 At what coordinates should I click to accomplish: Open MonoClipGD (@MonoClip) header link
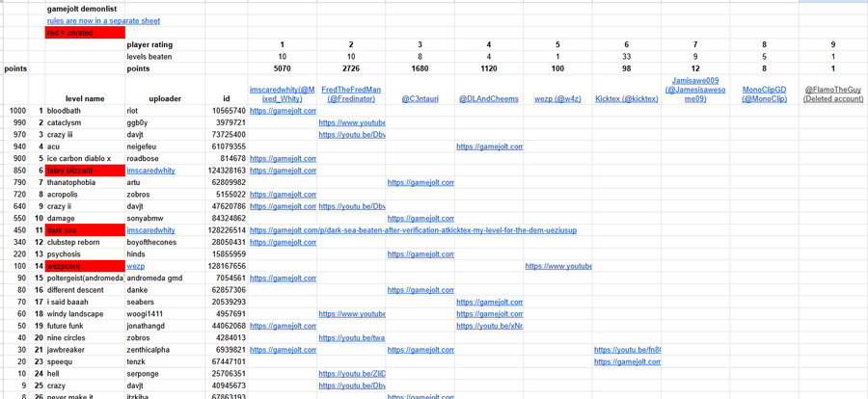(x=764, y=94)
